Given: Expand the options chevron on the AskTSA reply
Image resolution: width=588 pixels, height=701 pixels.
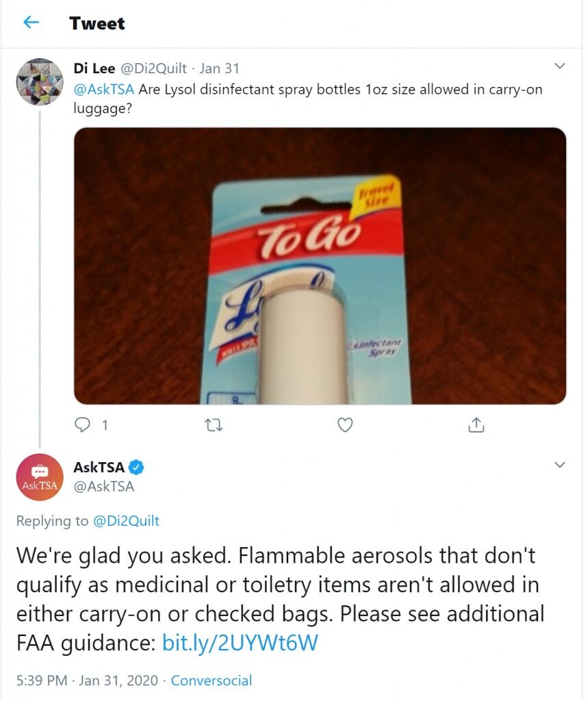Looking at the screenshot, I should (559, 465).
